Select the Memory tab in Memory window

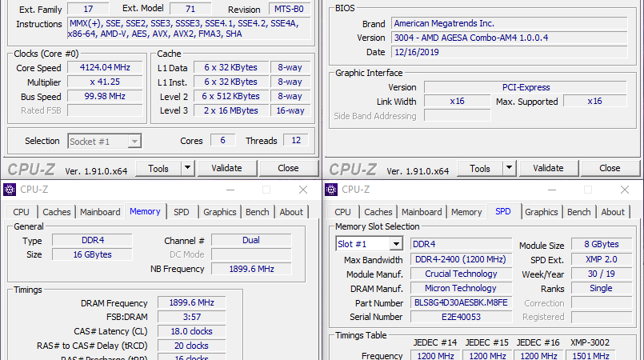point(145,211)
